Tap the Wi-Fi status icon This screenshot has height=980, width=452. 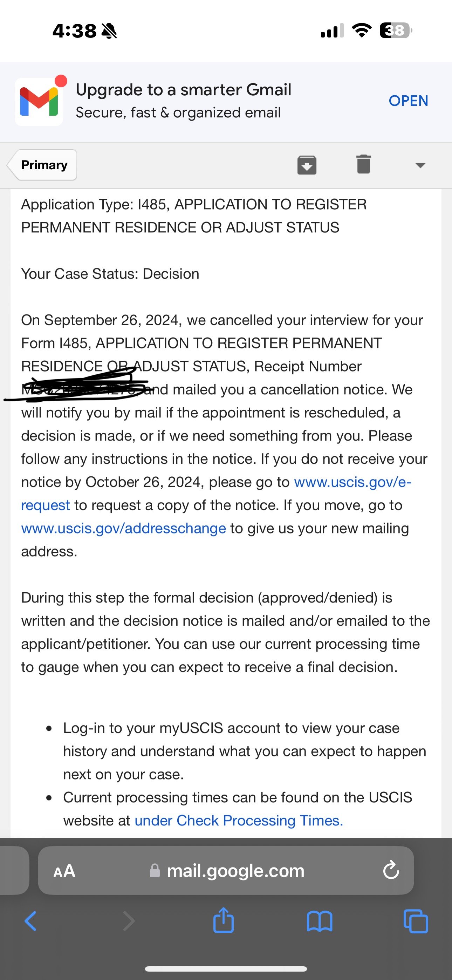(x=362, y=30)
